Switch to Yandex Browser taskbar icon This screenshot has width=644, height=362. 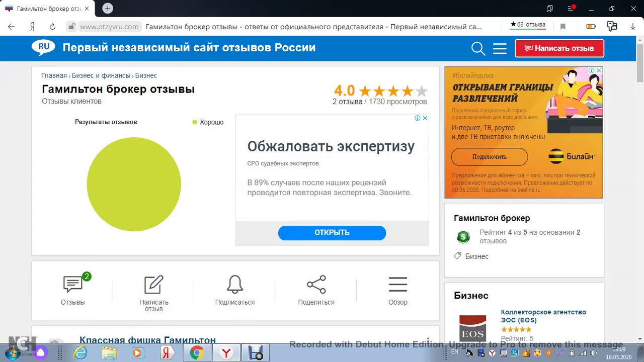[226, 353]
